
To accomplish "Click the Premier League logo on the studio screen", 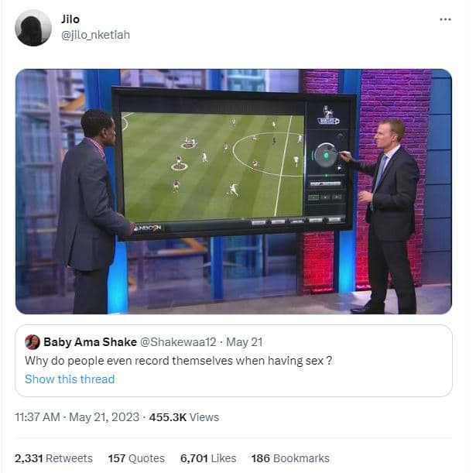I will [327, 115].
